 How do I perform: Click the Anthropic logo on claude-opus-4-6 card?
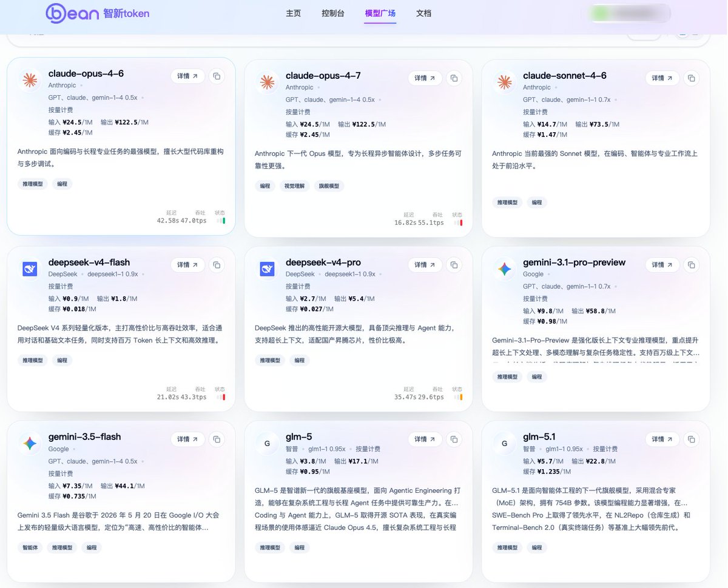(x=30, y=80)
